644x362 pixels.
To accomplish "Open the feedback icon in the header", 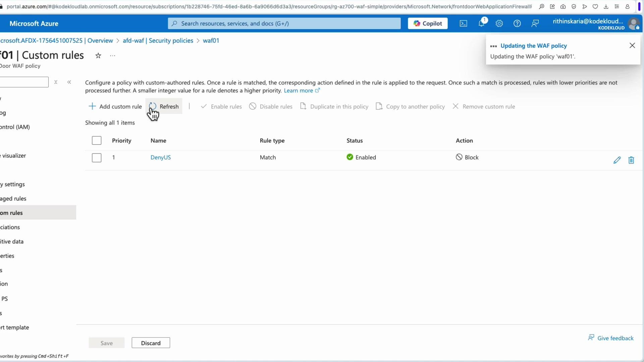I will pyautogui.click(x=535, y=23).
